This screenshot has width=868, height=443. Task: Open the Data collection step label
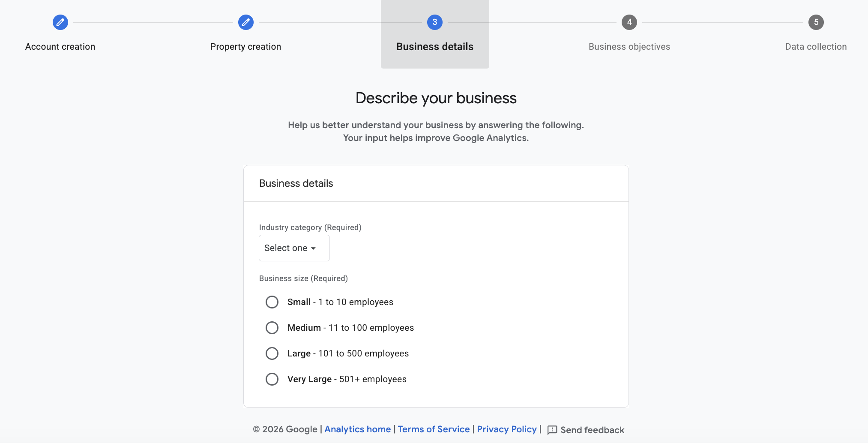tap(816, 47)
